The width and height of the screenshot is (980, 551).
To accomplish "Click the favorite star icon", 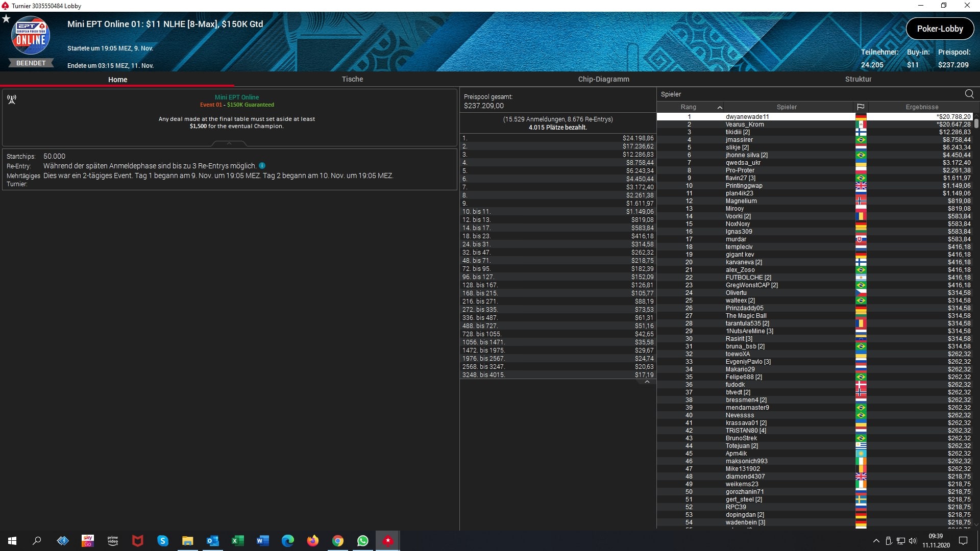I will (x=6, y=19).
